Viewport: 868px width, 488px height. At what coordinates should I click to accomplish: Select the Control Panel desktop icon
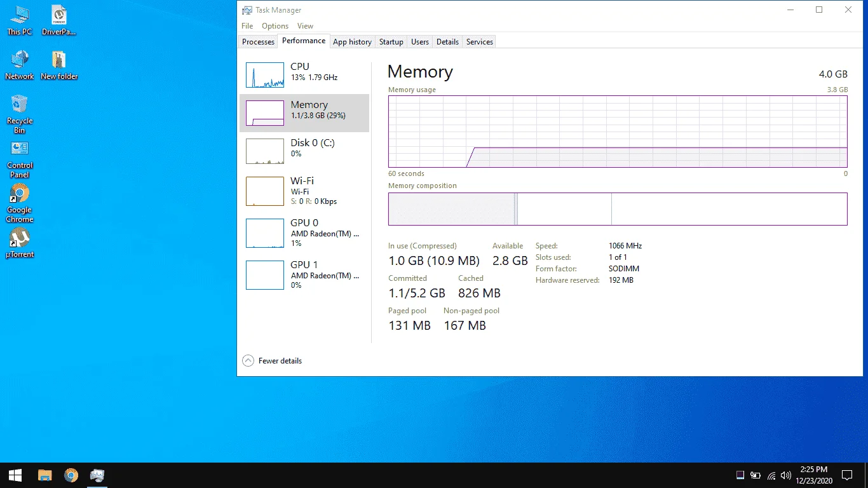tap(20, 159)
